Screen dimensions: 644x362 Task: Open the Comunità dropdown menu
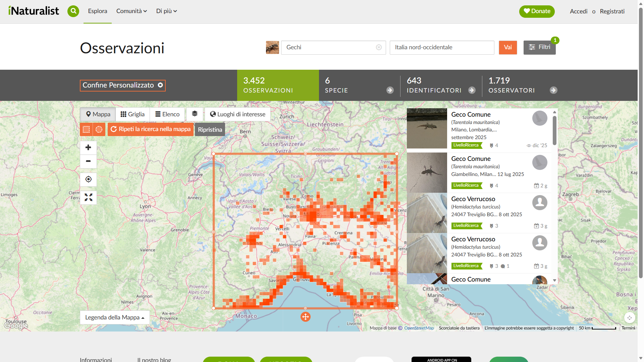click(x=131, y=11)
